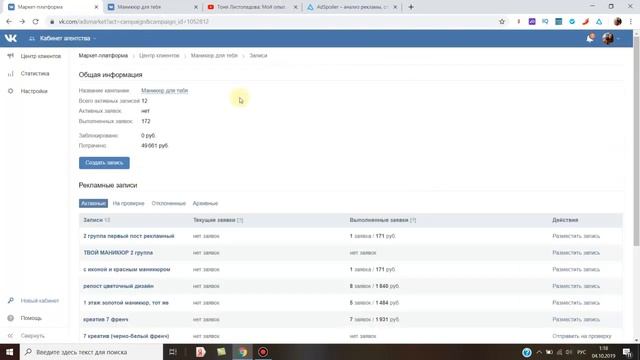Open the Yandex icon on the taskbar

pyautogui.click(x=200, y=352)
